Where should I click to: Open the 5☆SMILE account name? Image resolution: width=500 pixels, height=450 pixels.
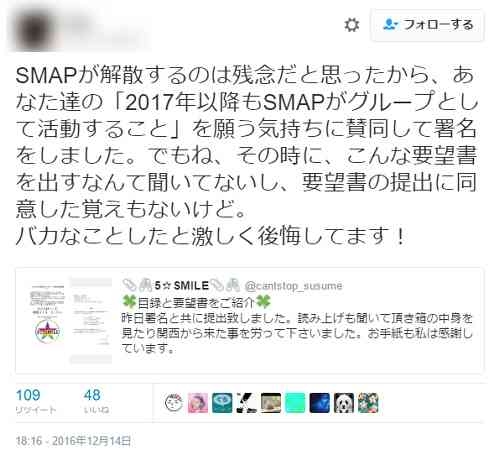181,286
